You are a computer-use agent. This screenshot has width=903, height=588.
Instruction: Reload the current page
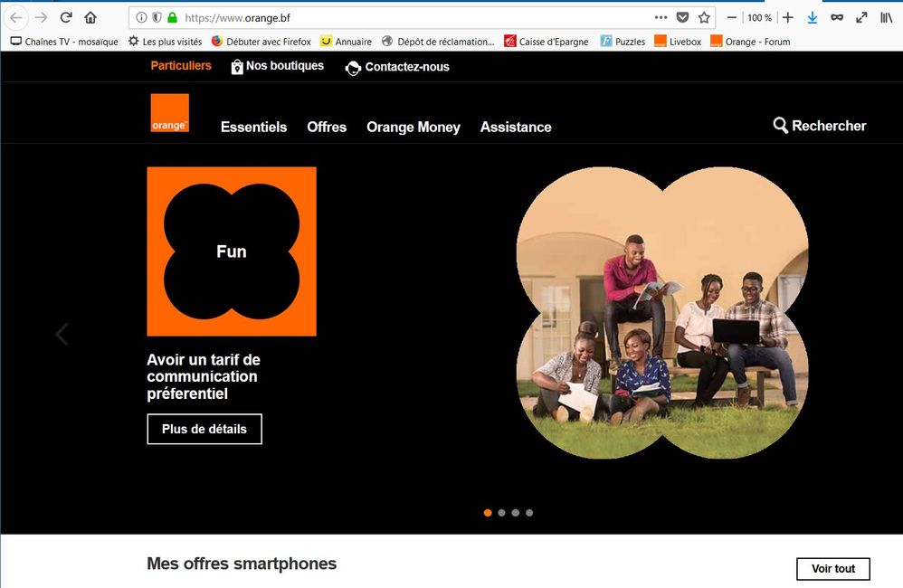pyautogui.click(x=66, y=17)
